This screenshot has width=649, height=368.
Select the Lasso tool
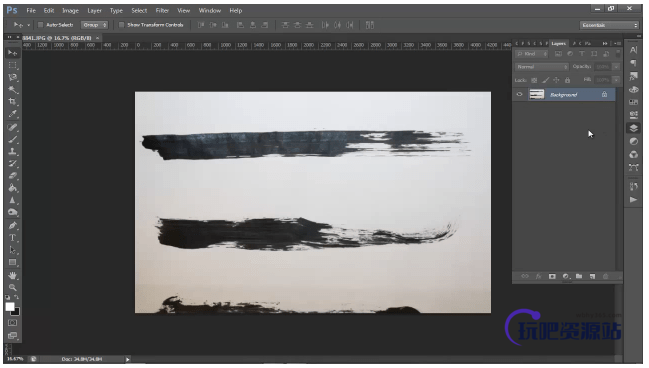pos(12,77)
